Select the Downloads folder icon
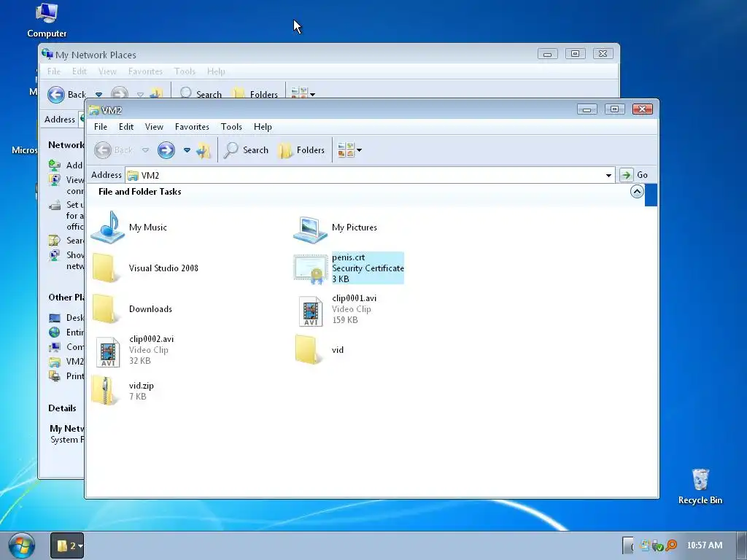This screenshot has height=560, width=747. [x=104, y=309]
